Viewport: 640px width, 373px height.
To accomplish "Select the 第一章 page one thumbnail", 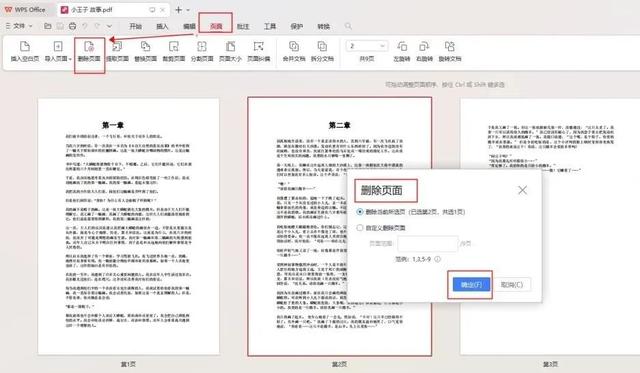I will coord(129,226).
